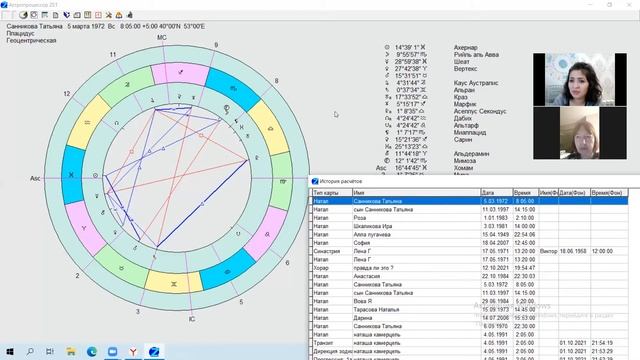Click the date 18.04.2007 cell
This screenshot has height=360, width=640.
(496, 243)
